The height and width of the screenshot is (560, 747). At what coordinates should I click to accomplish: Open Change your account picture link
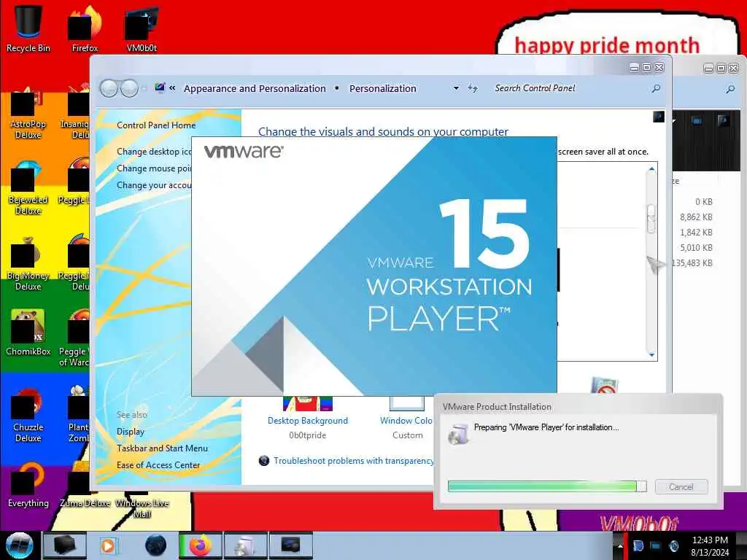[154, 185]
